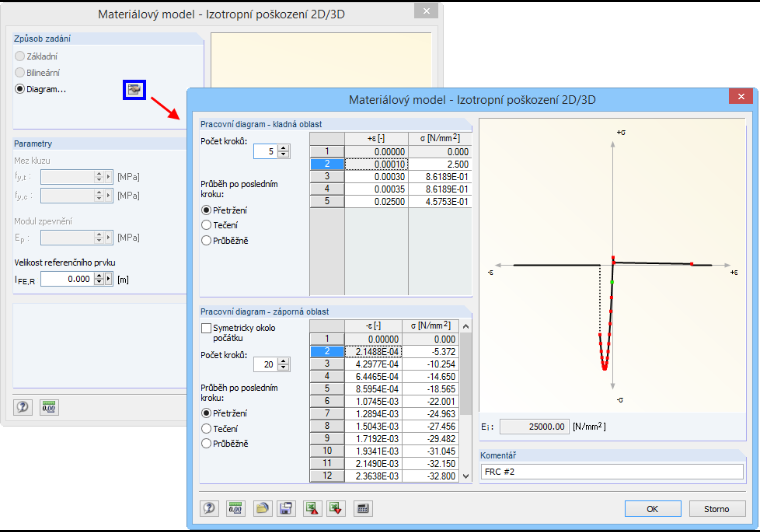Select strain cell 0.02500 in positive table
The image size is (760, 532).
tap(376, 202)
